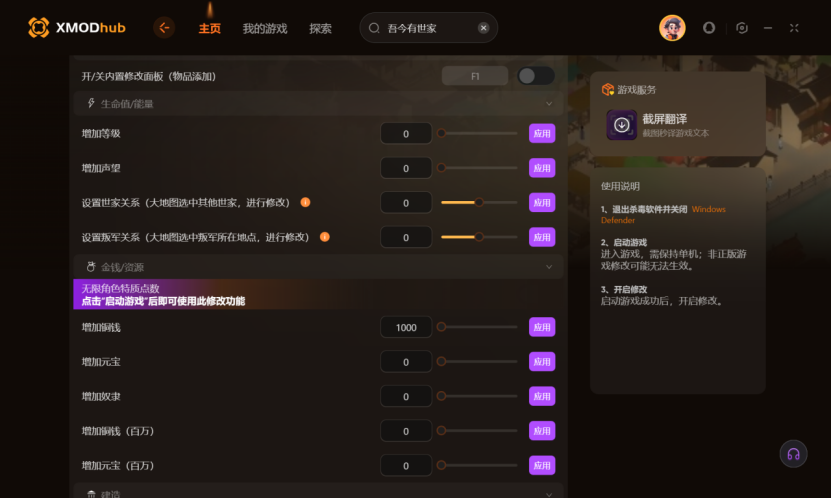Collapse the 生命值/能量 section
The height and width of the screenshot is (498, 831).
(x=549, y=104)
